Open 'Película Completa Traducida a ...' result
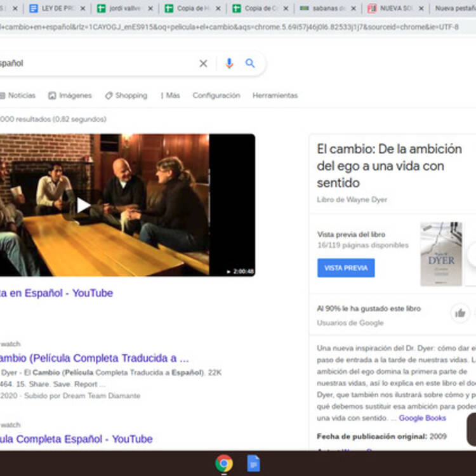476x476 pixels. pyautogui.click(x=94, y=358)
